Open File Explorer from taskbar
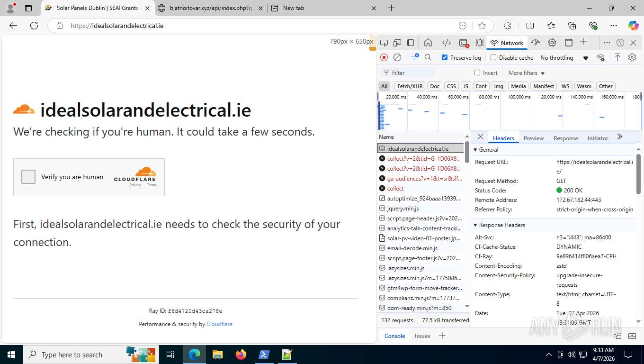 (x=217, y=355)
